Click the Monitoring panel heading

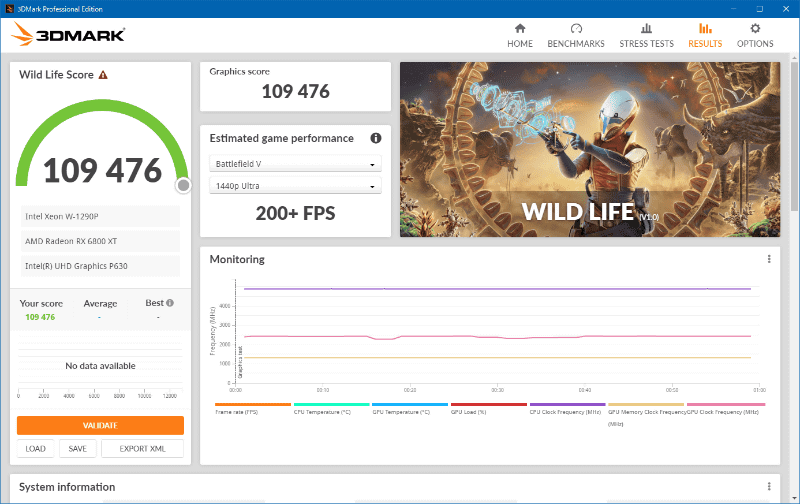[237, 259]
